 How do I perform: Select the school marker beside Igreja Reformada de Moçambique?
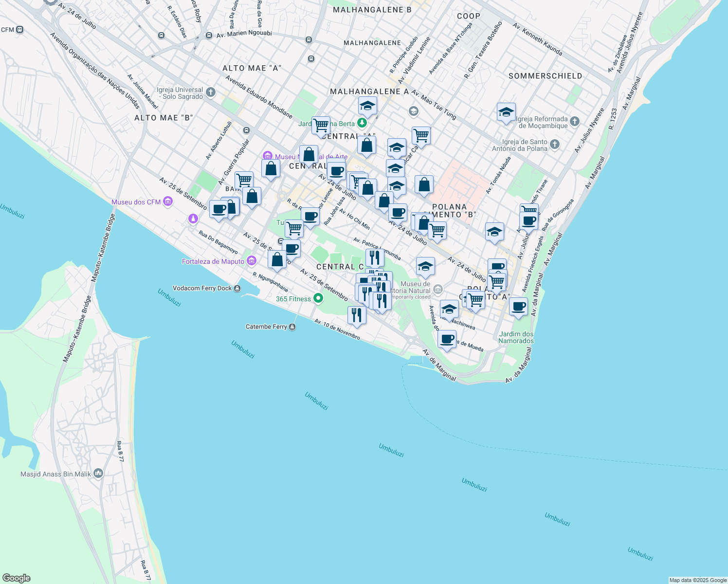pyautogui.click(x=506, y=112)
